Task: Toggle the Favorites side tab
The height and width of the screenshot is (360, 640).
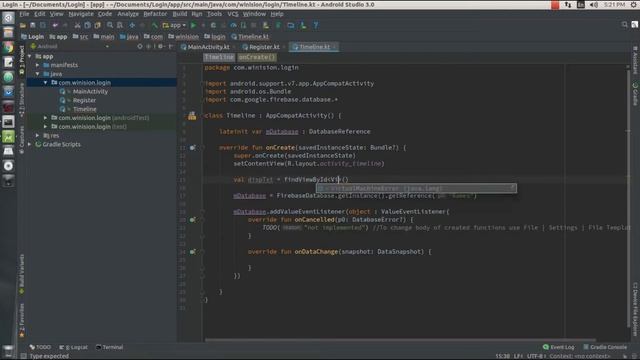Action: click(x=22, y=320)
